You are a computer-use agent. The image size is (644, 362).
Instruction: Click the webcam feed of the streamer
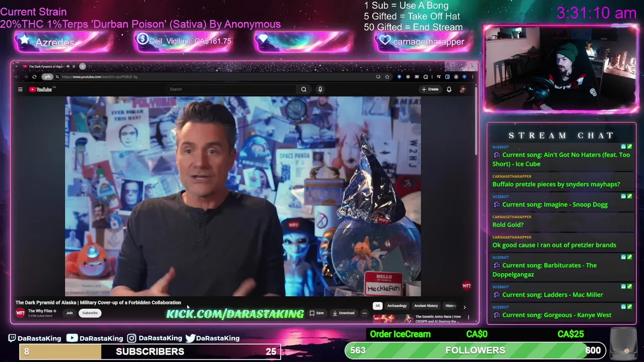tap(560, 69)
